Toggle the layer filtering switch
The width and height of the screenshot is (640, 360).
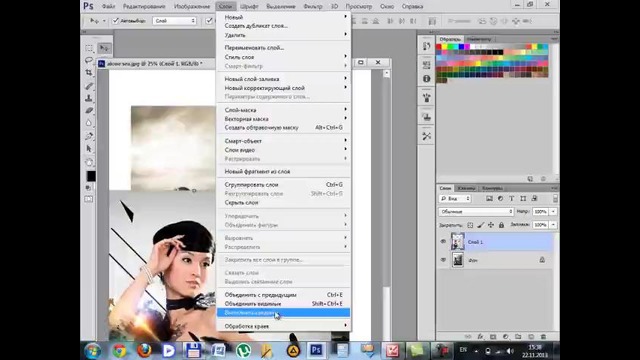[x=555, y=198]
